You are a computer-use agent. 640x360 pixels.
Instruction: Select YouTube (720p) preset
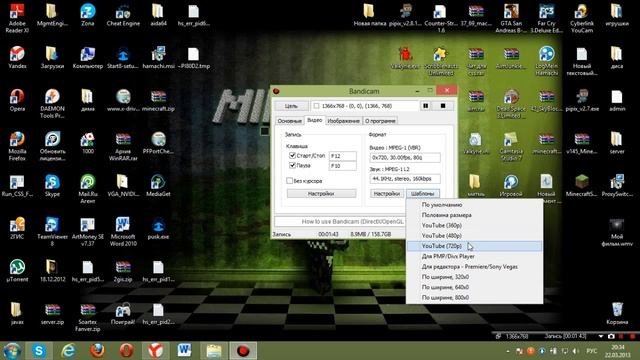coord(474,246)
